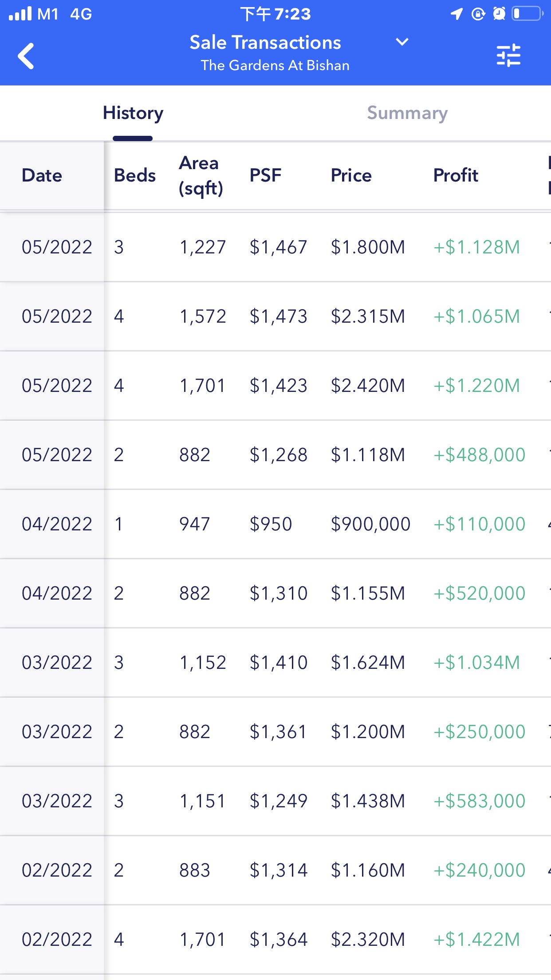Image resolution: width=551 pixels, height=980 pixels.
Task: Open the $1.624M transaction row
Action: click(x=368, y=663)
